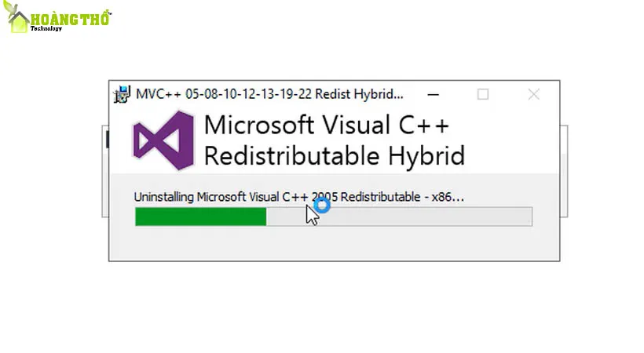Click the "Redistributable Hybrid" heading text
The width and height of the screenshot is (644, 353).
[334, 155]
